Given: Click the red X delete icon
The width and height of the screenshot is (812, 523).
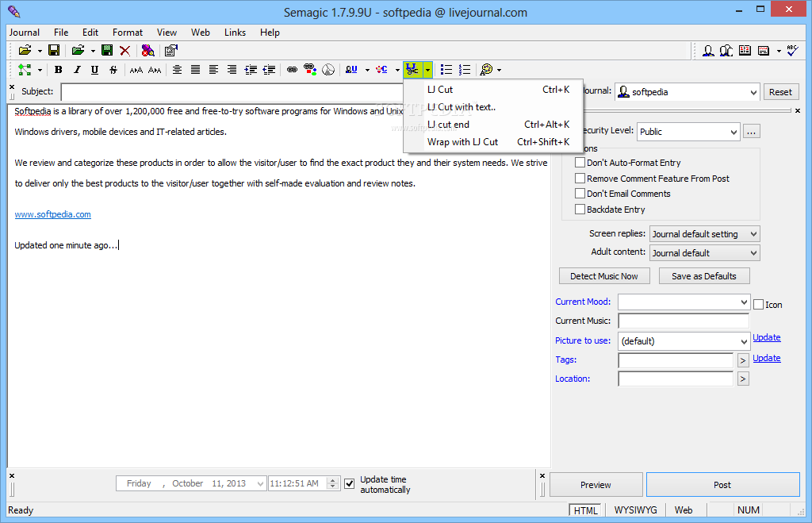Looking at the screenshot, I should 124,50.
